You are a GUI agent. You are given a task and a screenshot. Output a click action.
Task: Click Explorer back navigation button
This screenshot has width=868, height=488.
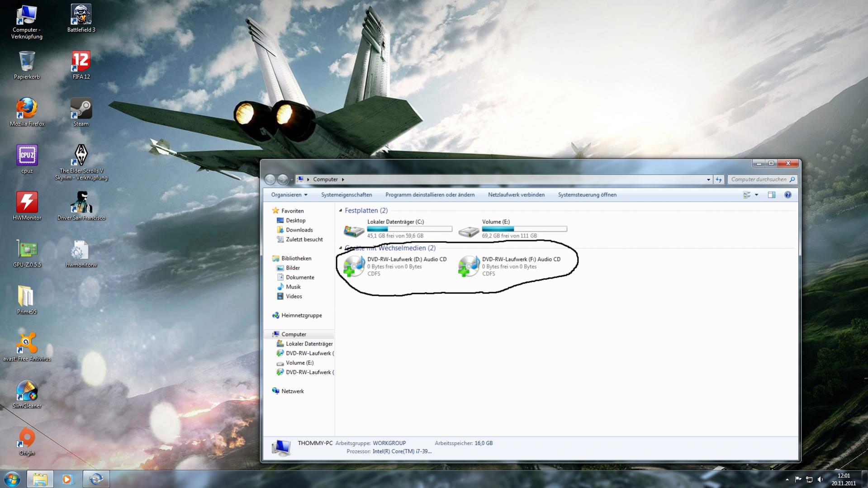pos(270,180)
